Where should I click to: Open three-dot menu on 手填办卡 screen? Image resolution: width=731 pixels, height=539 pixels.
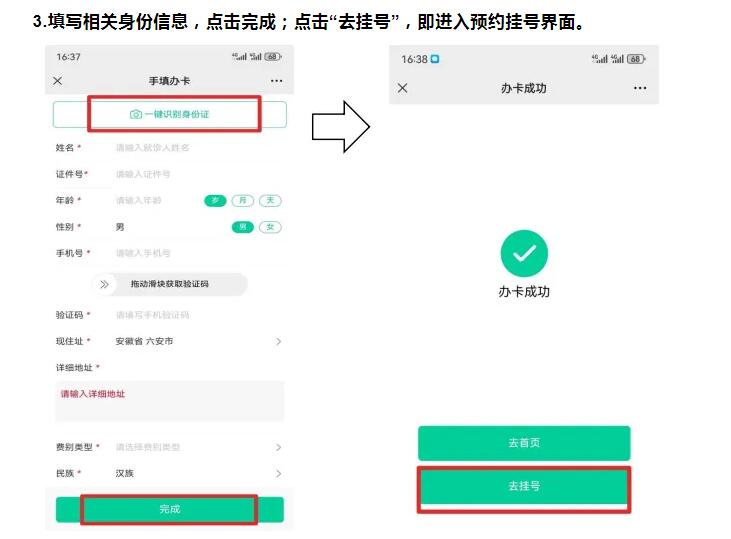tap(276, 81)
